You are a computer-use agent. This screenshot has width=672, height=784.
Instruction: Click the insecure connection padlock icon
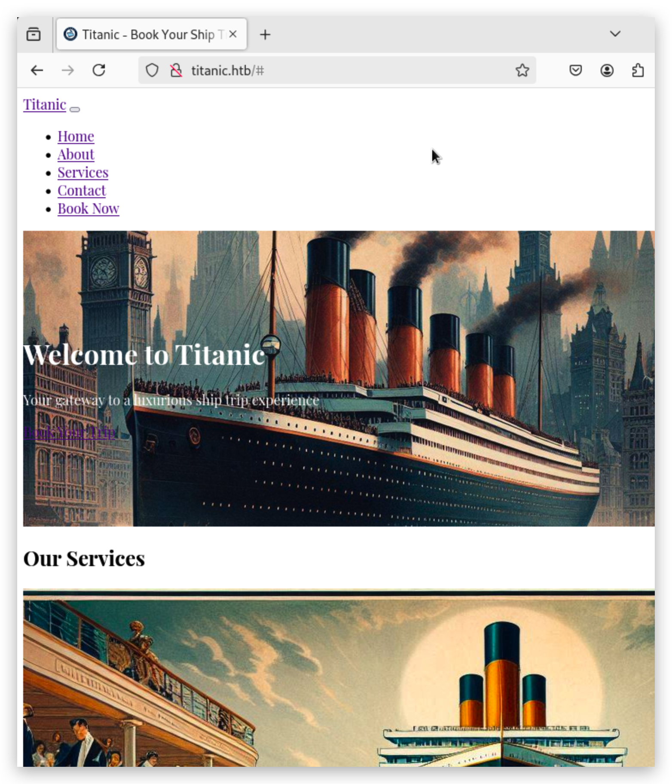[176, 70]
